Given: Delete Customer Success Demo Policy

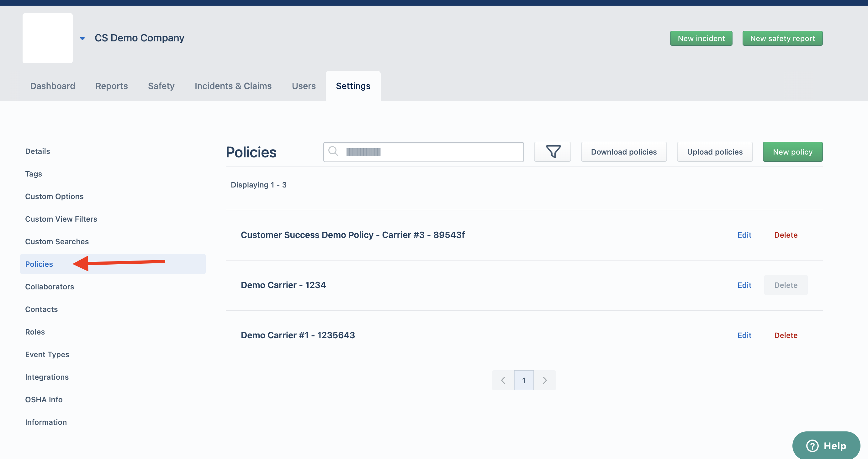Looking at the screenshot, I should (786, 235).
